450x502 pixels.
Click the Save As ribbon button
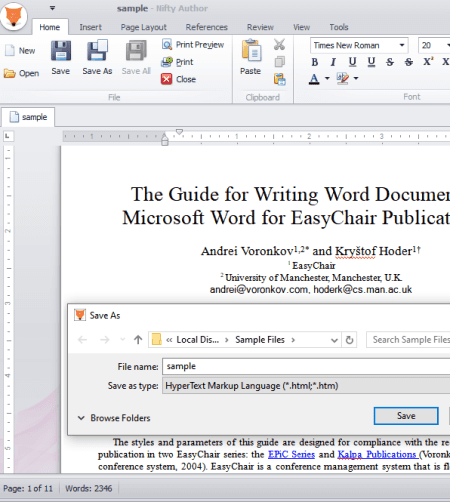coord(97,58)
